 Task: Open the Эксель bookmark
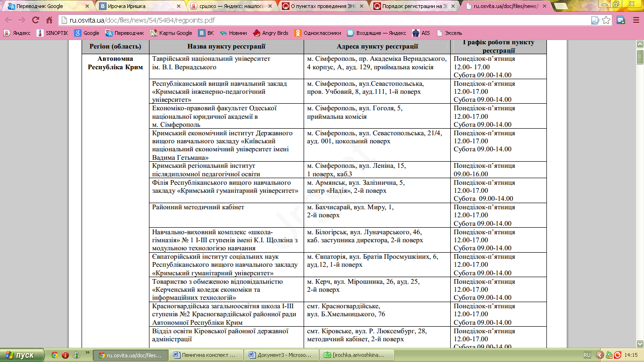[449, 33]
